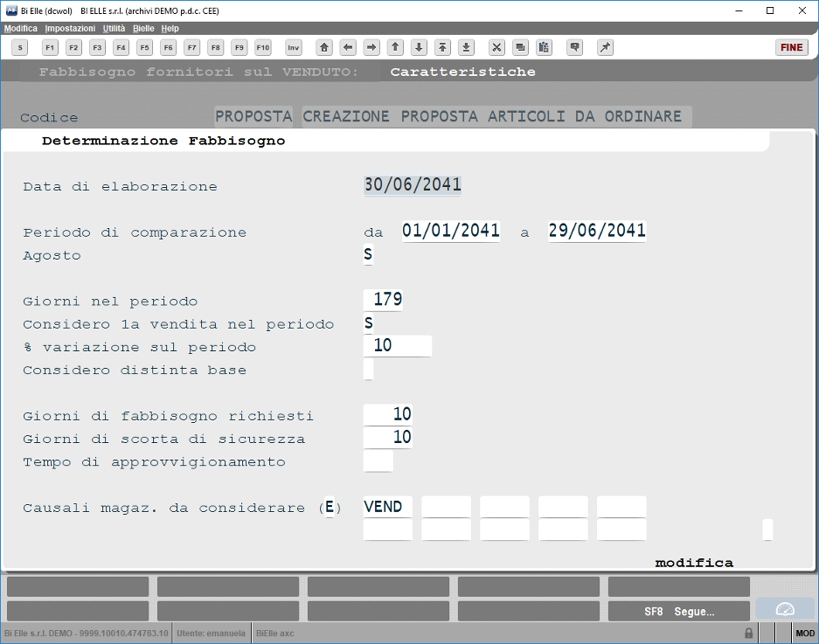
Task: Click the lock icon in status bar
Action: tap(748, 633)
